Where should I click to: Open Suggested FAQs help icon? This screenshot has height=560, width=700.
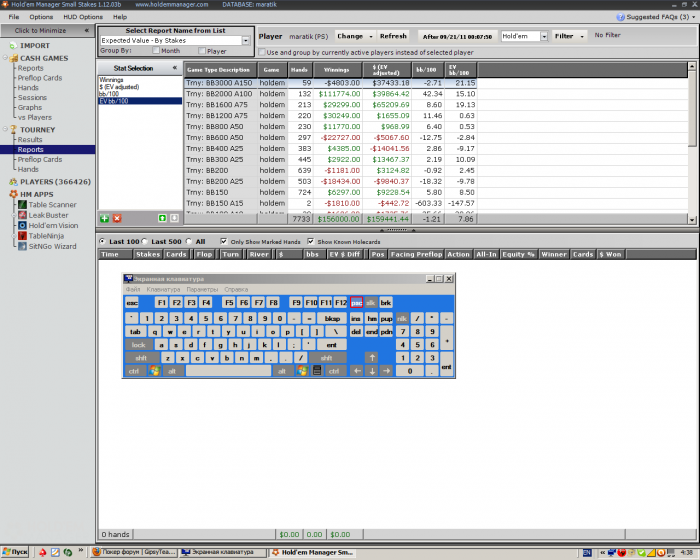pos(621,17)
